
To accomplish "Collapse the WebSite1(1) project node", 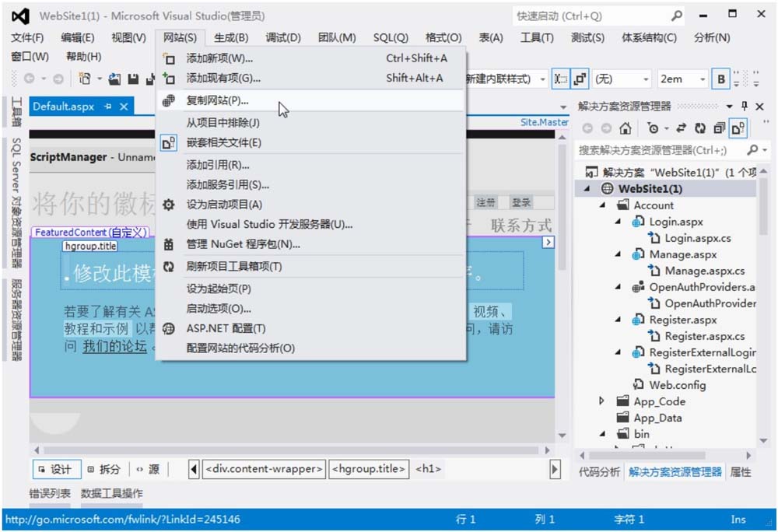I will 587,189.
